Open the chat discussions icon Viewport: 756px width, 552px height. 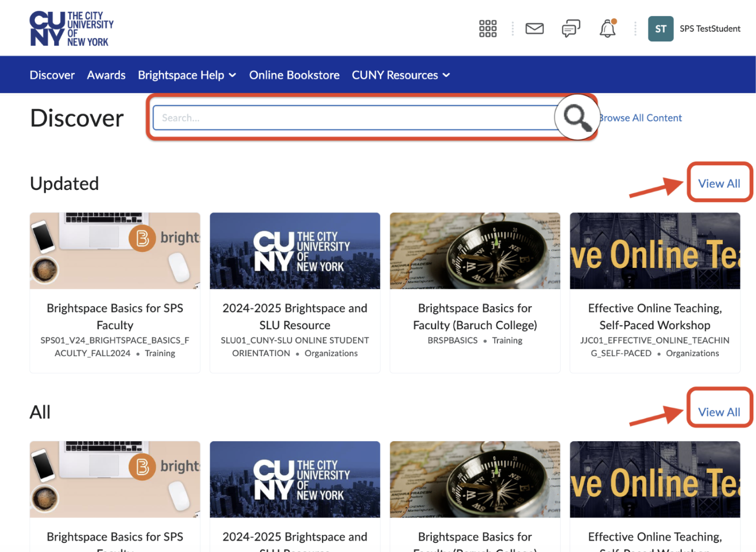[x=570, y=29]
